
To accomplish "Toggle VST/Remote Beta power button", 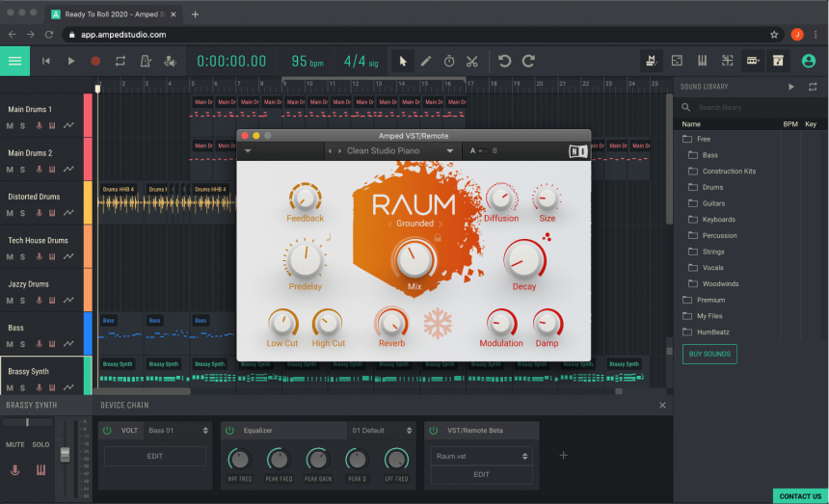I will 434,431.
